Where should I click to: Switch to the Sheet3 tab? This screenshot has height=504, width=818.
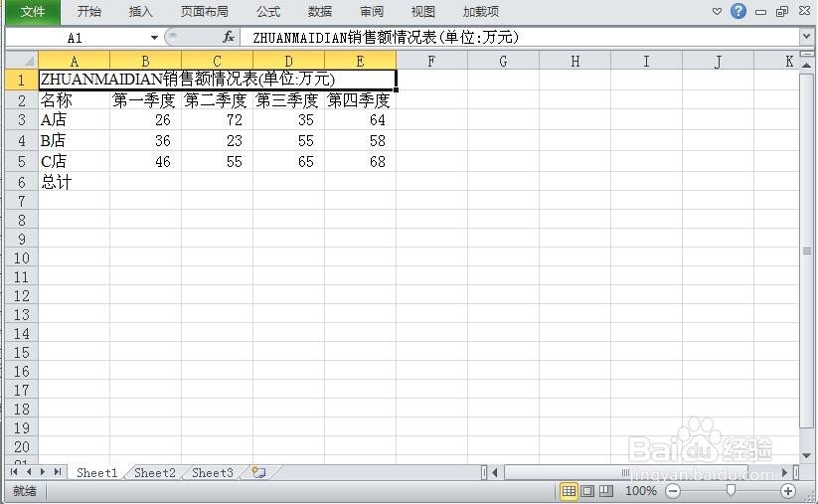click(x=213, y=473)
